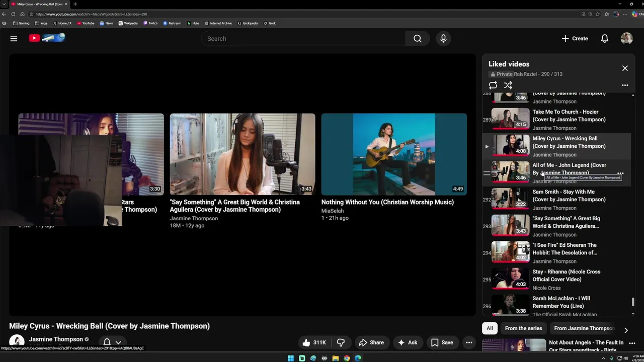Share the Wrecking Ball video

point(371,342)
